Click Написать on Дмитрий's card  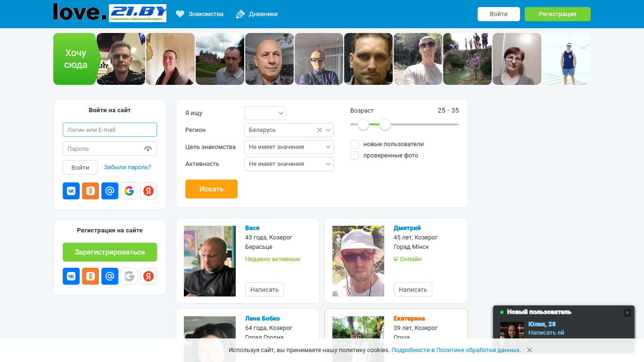click(x=413, y=289)
